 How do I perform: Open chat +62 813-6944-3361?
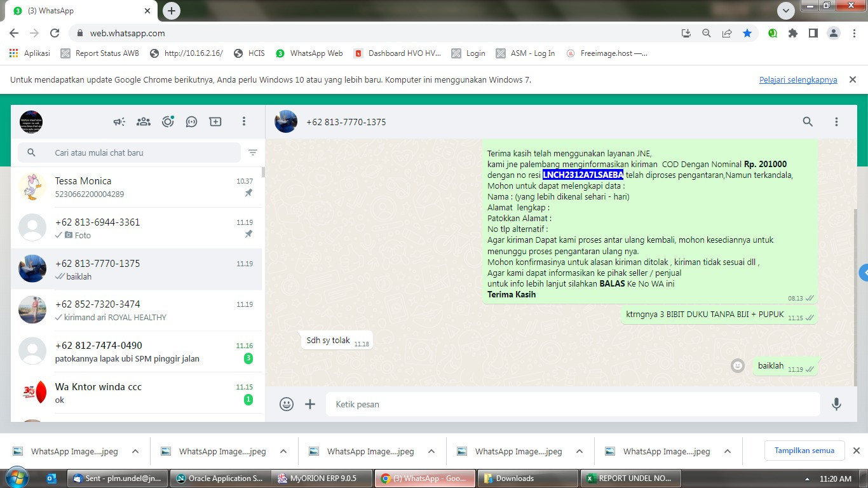pyautogui.click(x=137, y=228)
